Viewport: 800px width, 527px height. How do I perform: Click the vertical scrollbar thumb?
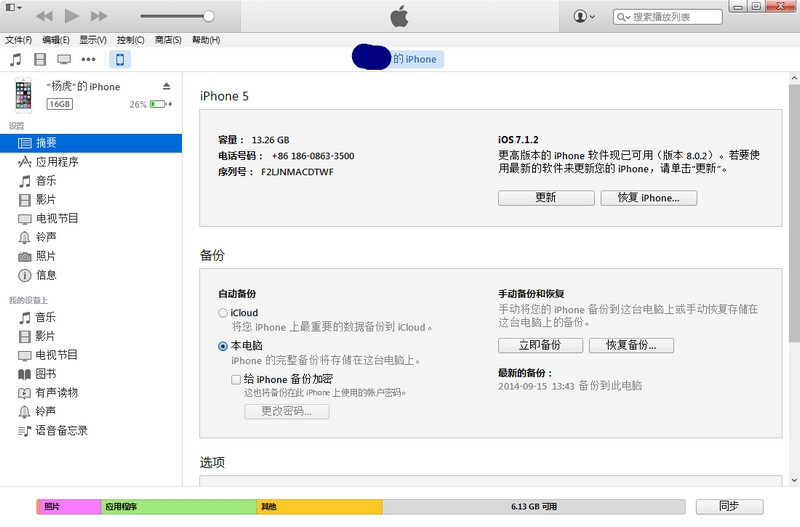794,213
